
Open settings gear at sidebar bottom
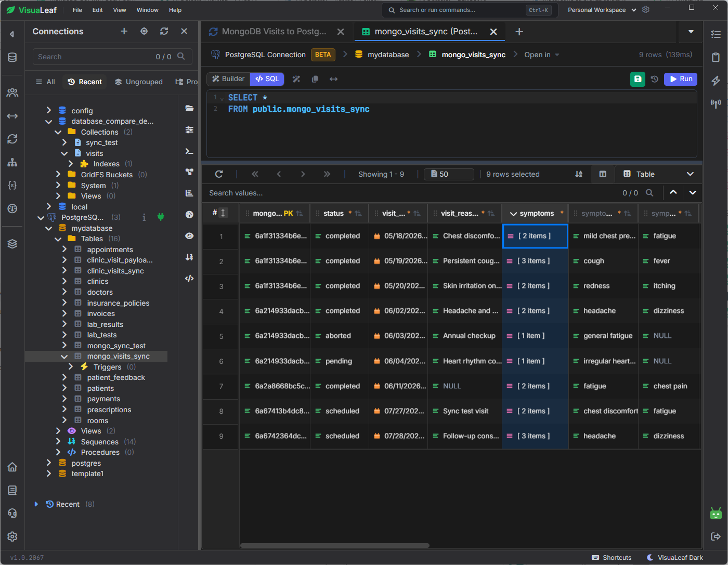[x=12, y=536]
